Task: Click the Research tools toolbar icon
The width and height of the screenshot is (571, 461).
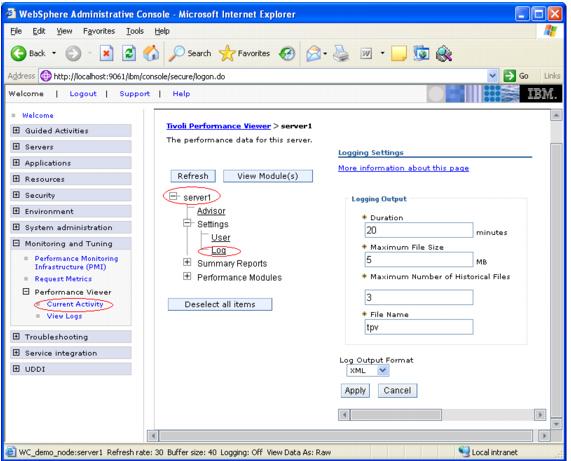Action: tap(444, 54)
